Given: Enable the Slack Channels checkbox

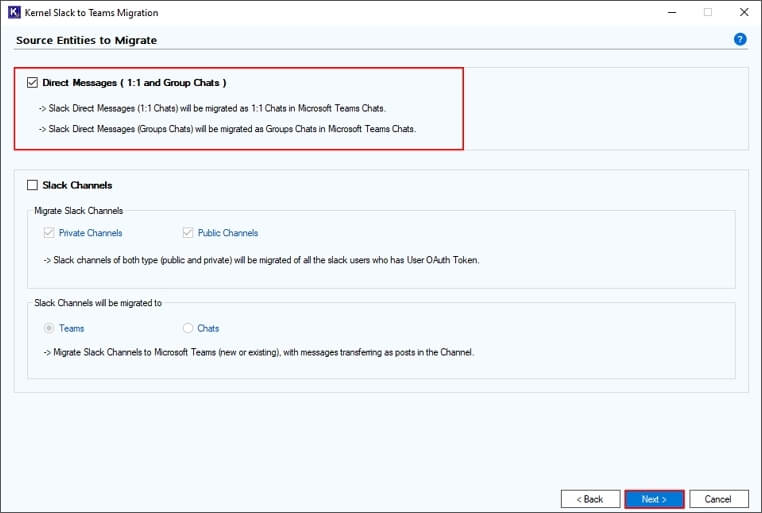Looking at the screenshot, I should pyautogui.click(x=33, y=185).
